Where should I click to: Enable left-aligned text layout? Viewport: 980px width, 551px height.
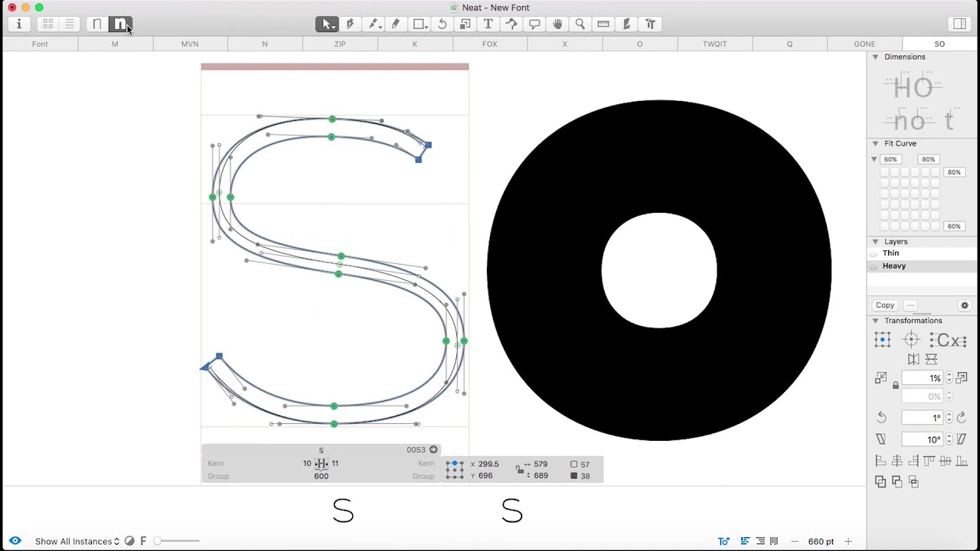[745, 541]
